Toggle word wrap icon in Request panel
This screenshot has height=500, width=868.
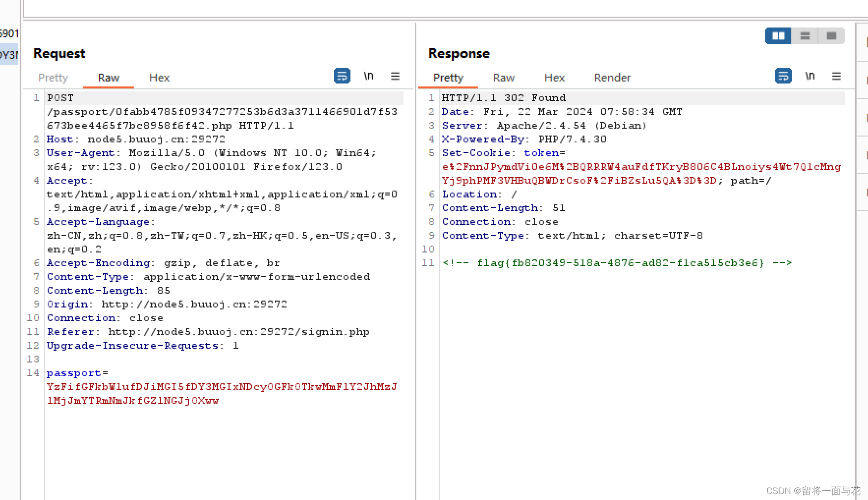[x=342, y=76]
